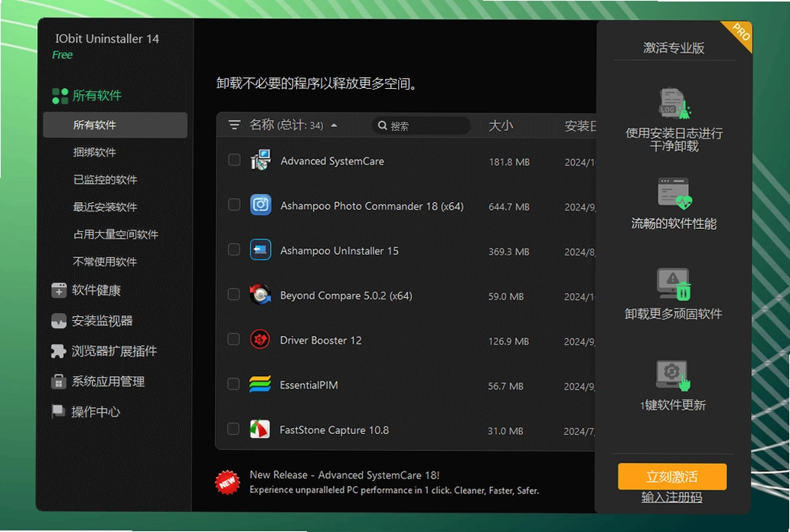The image size is (790, 532).
Task: Click inside the 搜索 search field
Action: click(422, 126)
